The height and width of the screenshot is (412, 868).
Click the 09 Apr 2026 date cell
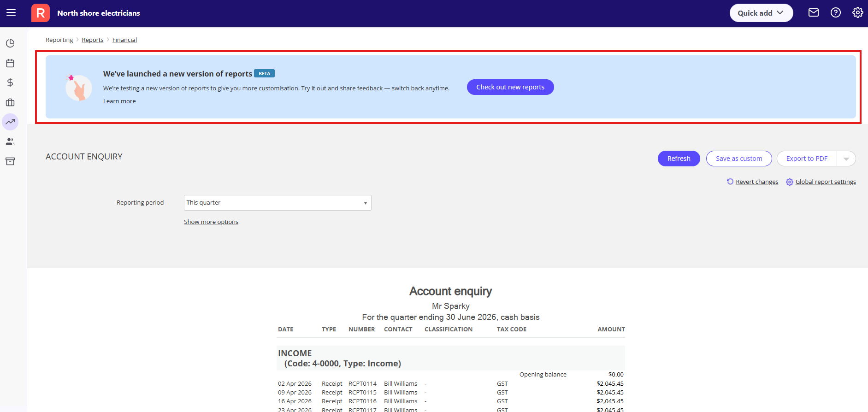point(295,393)
